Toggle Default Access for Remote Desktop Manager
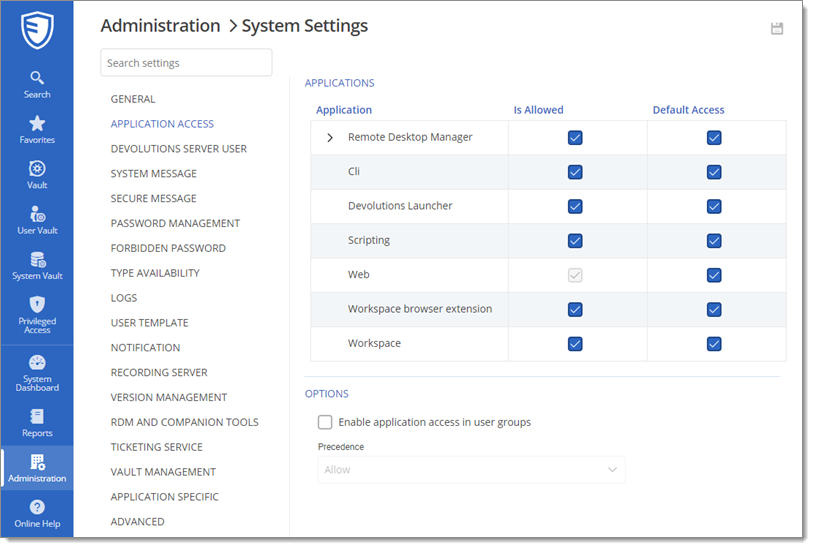Viewport: 813px width, 548px height. pyautogui.click(x=714, y=138)
